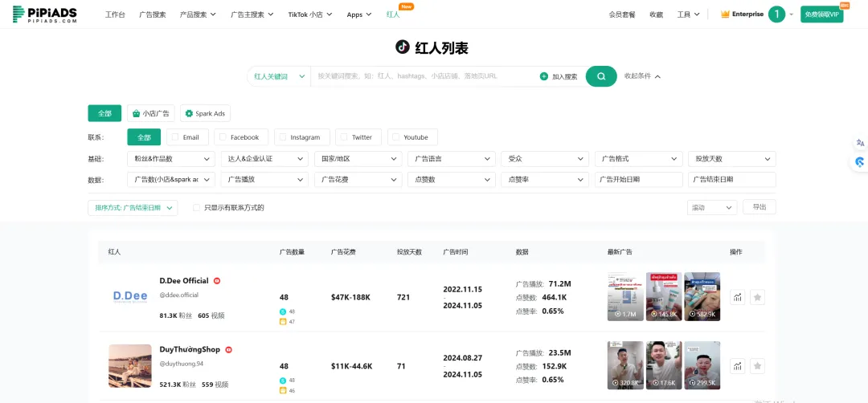The image size is (868, 403).
Task: Open the 滚动 paging mode dropdown
Action: (712, 208)
